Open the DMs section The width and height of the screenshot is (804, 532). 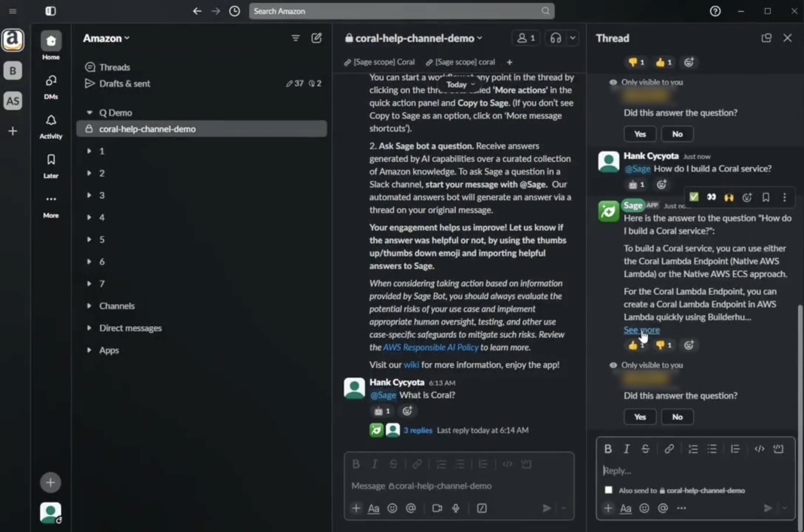(51, 86)
